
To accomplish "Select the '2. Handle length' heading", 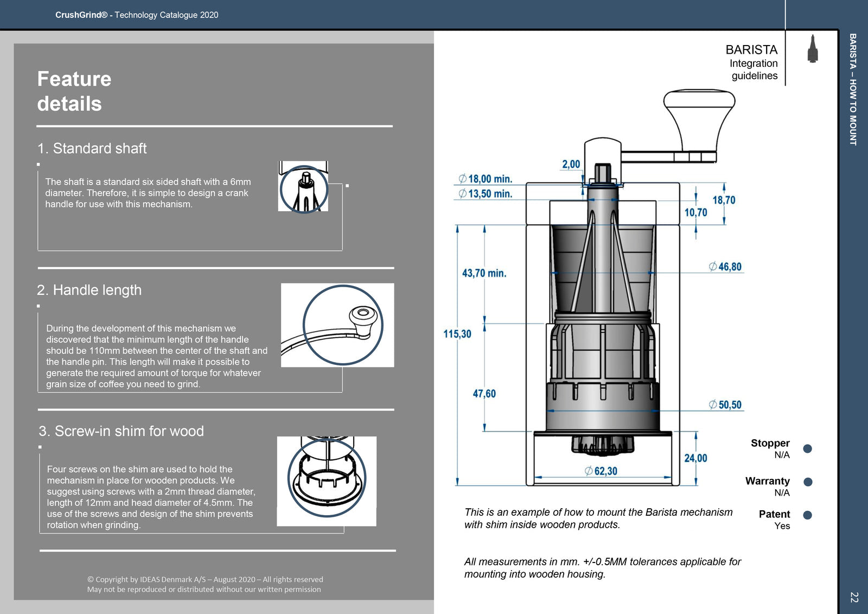I will click(x=89, y=290).
